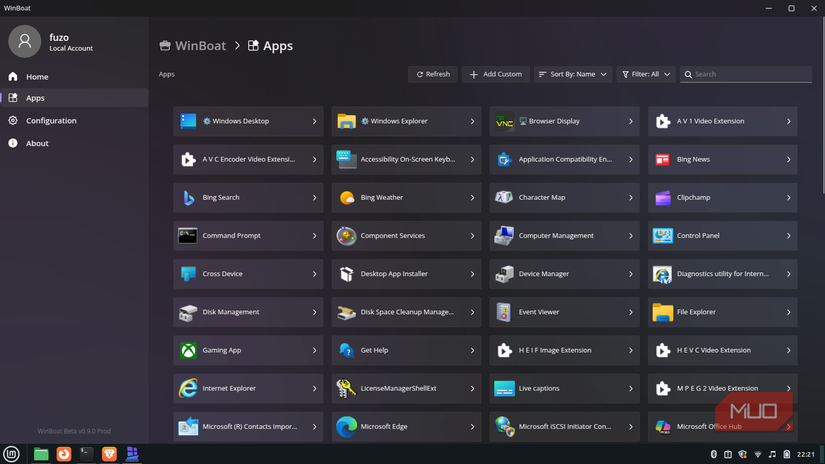The width and height of the screenshot is (825, 464).
Task: Open the Filter All dropdown
Action: pos(645,74)
